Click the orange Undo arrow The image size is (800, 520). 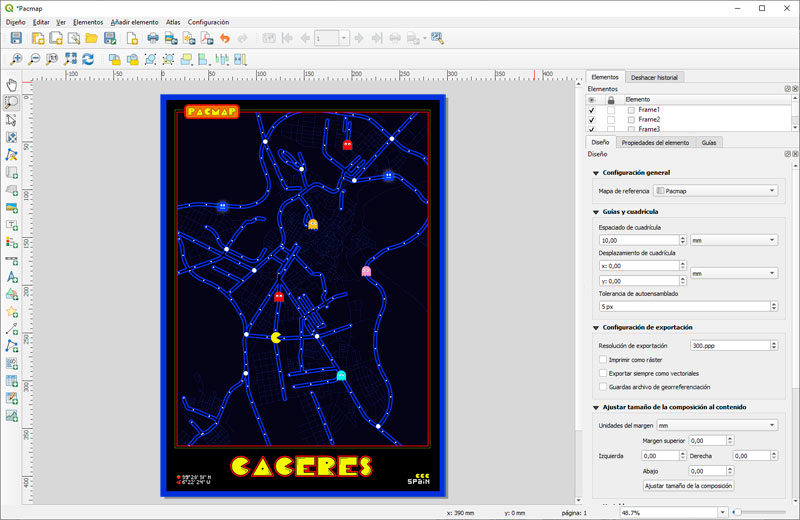(x=224, y=38)
